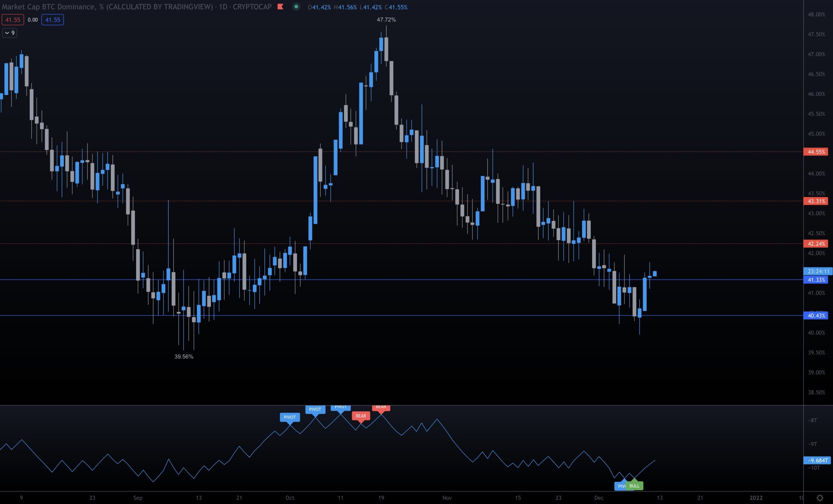Click the 1D interval in the chart title
833x504 pixels.
tap(223, 7)
